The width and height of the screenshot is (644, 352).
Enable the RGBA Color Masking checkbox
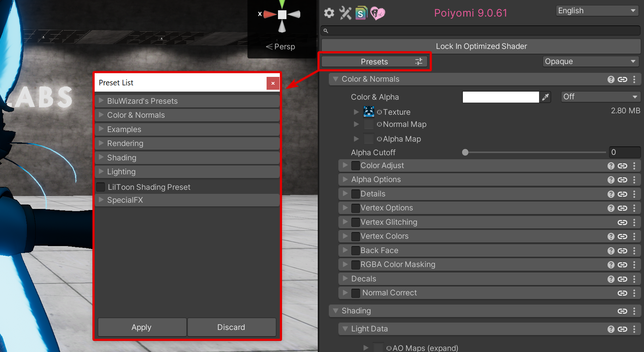tap(355, 264)
